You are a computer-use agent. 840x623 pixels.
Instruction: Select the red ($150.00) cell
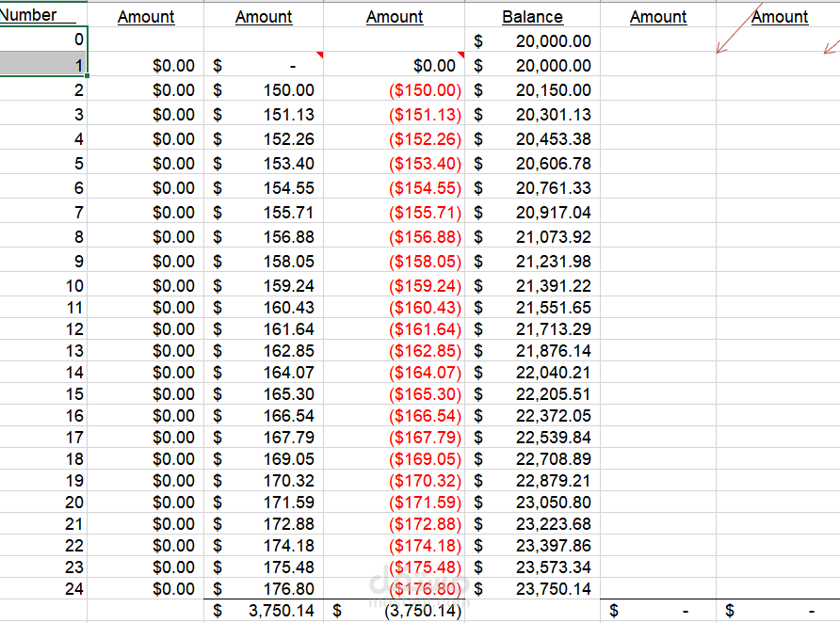coord(394,88)
